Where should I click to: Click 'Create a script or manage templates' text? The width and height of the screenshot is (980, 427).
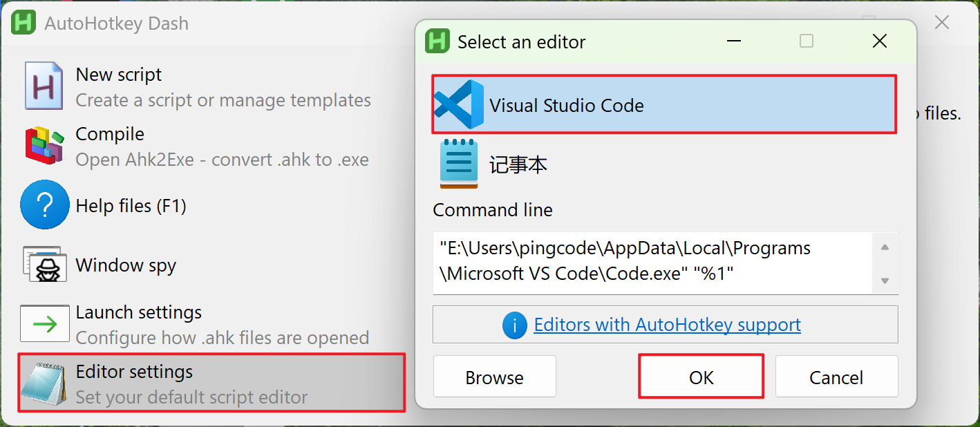[223, 100]
